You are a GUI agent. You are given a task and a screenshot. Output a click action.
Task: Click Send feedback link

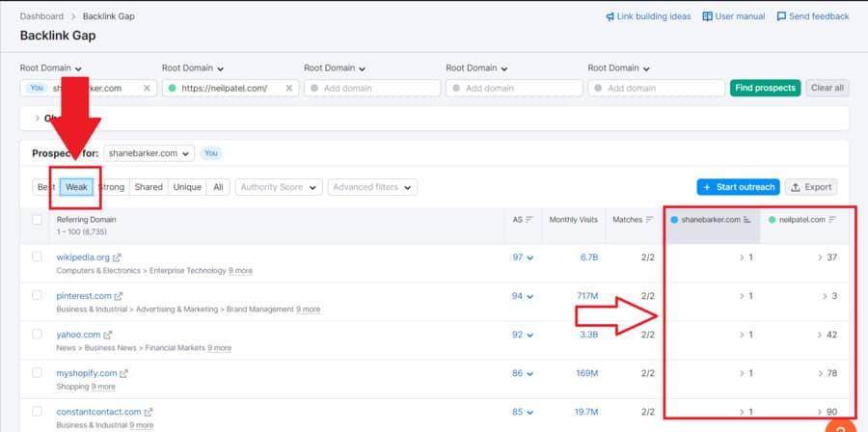[813, 16]
